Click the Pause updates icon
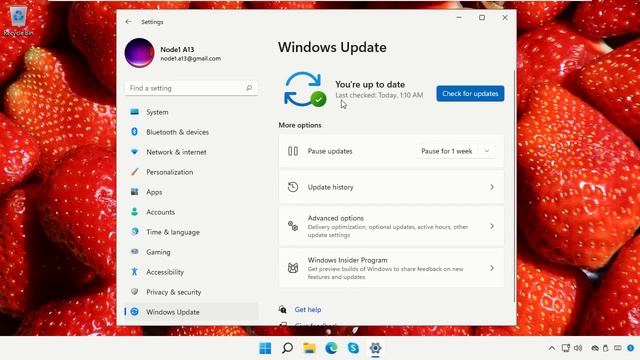Screen dimensions: 640x360 click(293, 151)
